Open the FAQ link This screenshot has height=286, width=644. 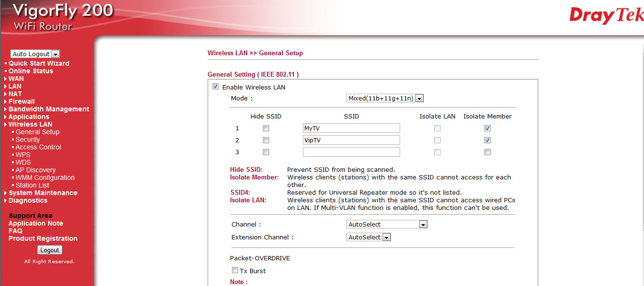pos(15,231)
